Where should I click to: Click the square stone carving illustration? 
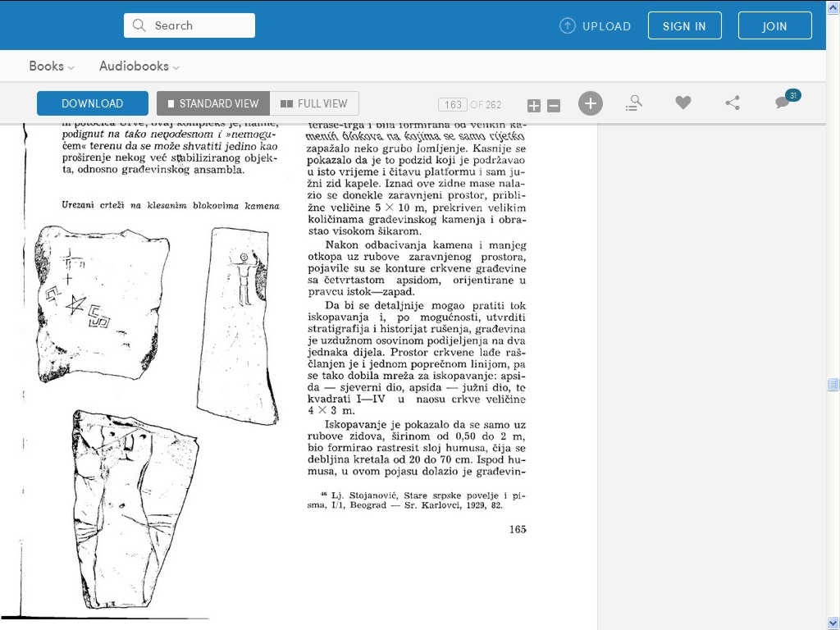(101, 304)
